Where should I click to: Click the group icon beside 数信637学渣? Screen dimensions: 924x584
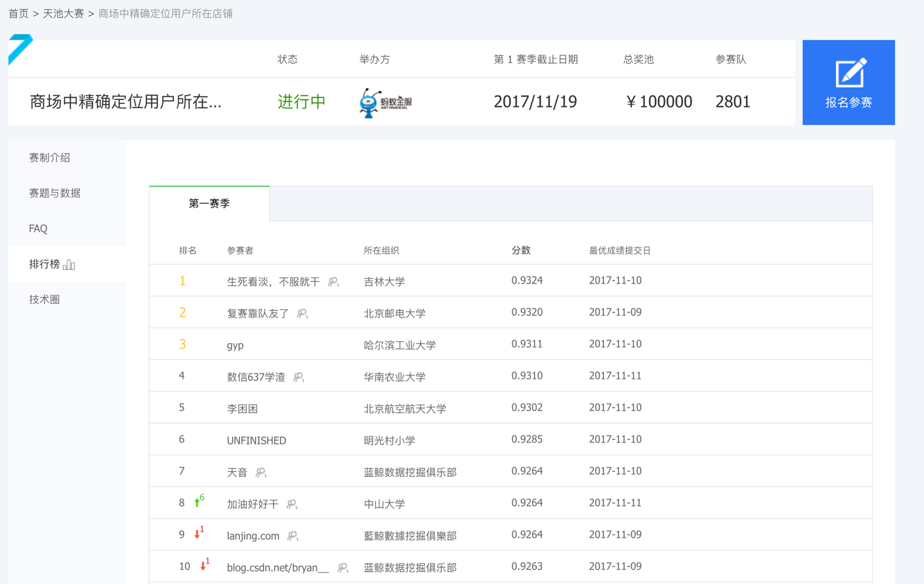[x=299, y=378]
